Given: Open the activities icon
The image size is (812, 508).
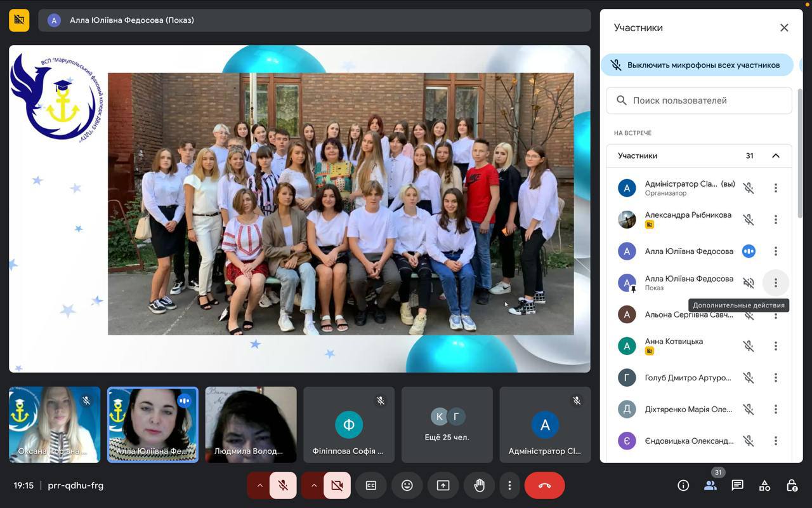Looking at the screenshot, I should [764, 485].
